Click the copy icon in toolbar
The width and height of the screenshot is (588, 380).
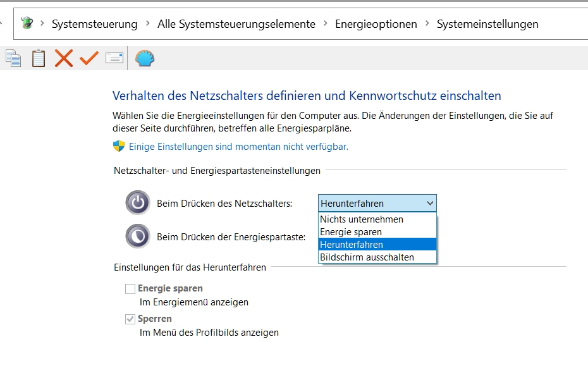click(x=13, y=58)
